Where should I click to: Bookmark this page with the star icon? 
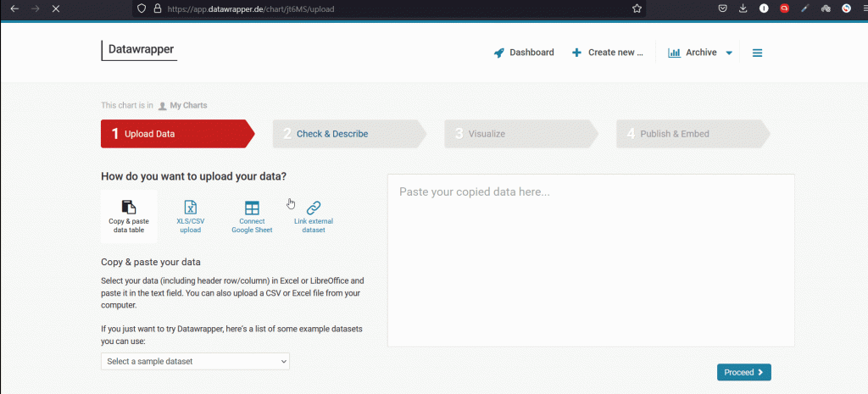click(x=637, y=8)
